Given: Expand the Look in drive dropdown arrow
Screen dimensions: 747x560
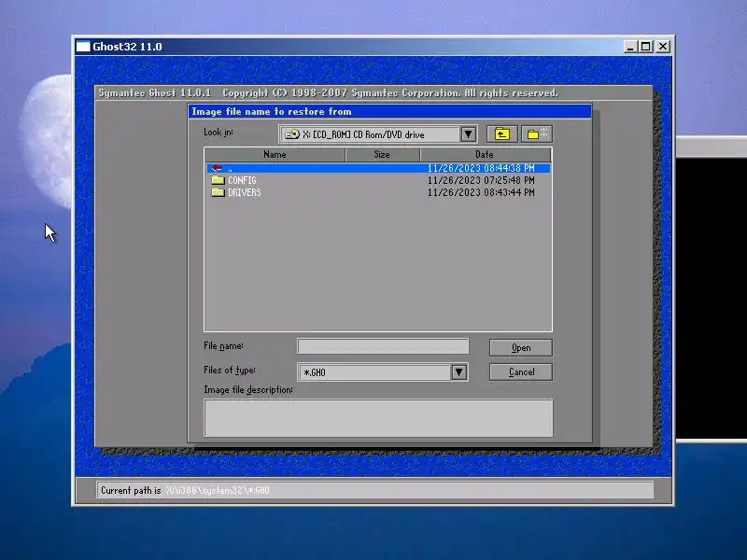Looking at the screenshot, I should point(469,134).
